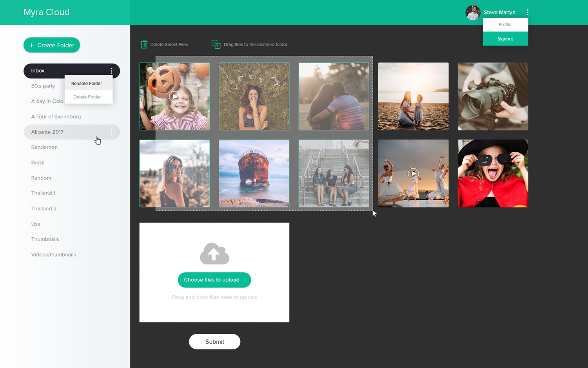Open the Alicante 2017 folder options menu
588x368 pixels.
(x=112, y=132)
